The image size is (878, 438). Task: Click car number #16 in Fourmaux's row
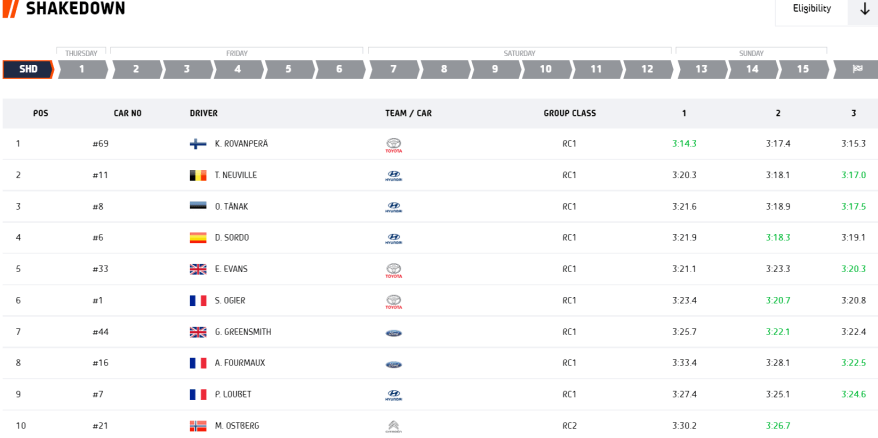99,363
